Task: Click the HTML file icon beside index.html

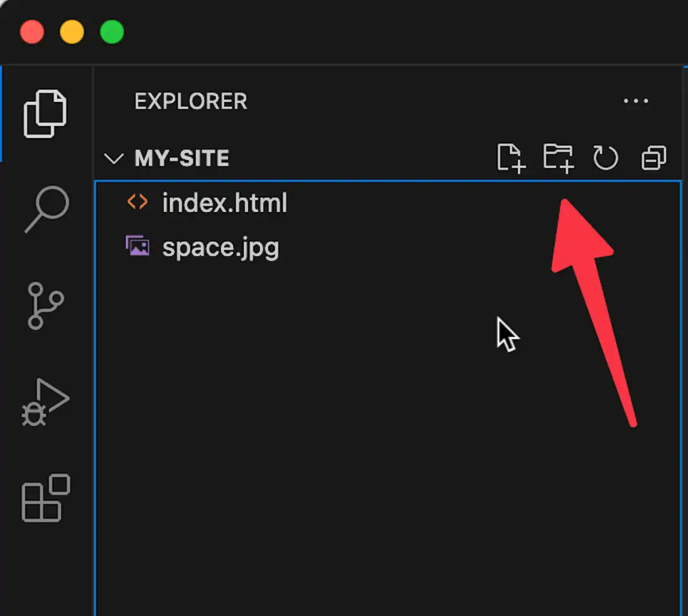Action: point(138,202)
